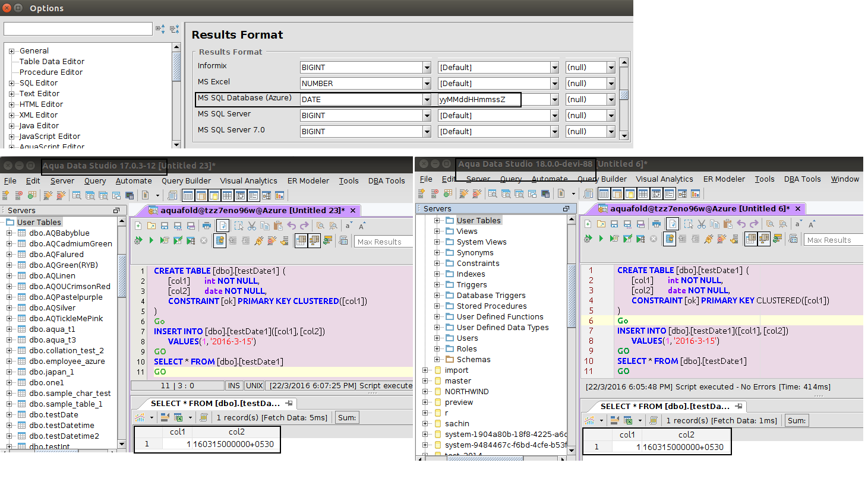This screenshot has height=485, width=868.
Task: Click Copy icon in Untitled 6 editor toolbar
Action: click(715, 224)
